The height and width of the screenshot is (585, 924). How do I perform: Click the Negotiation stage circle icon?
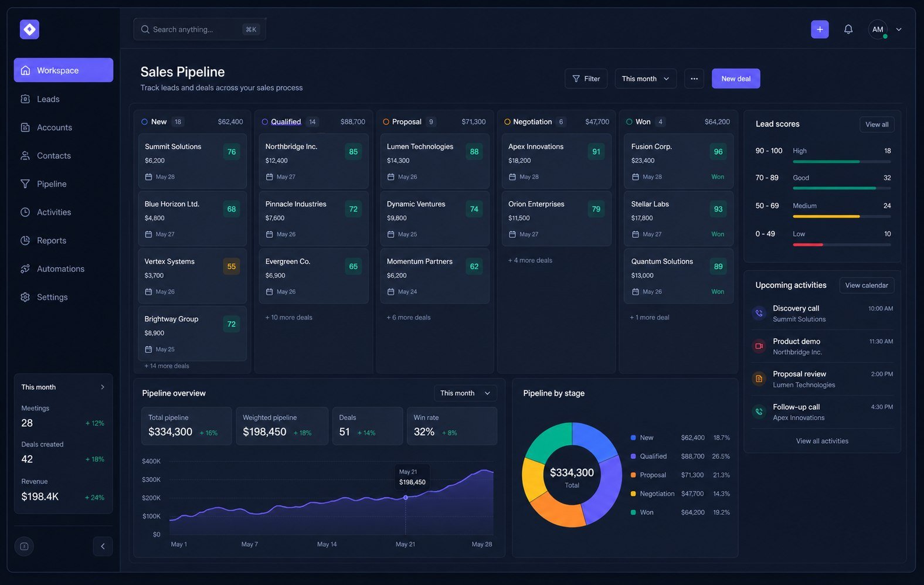(x=507, y=122)
